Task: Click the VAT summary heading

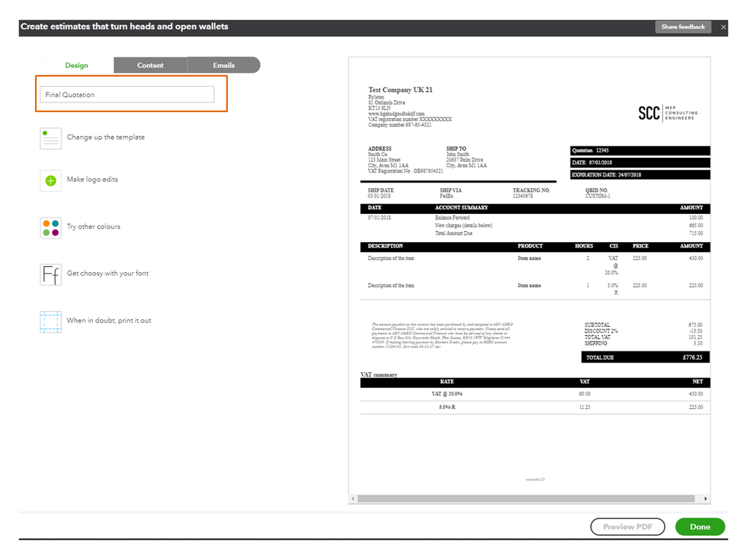Action: coord(379,375)
